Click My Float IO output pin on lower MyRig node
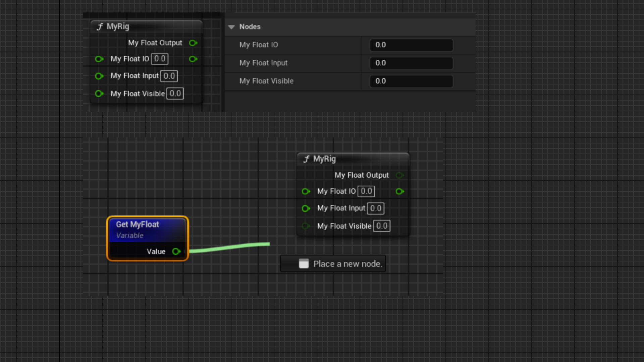The width and height of the screenshot is (644, 362). (399, 191)
